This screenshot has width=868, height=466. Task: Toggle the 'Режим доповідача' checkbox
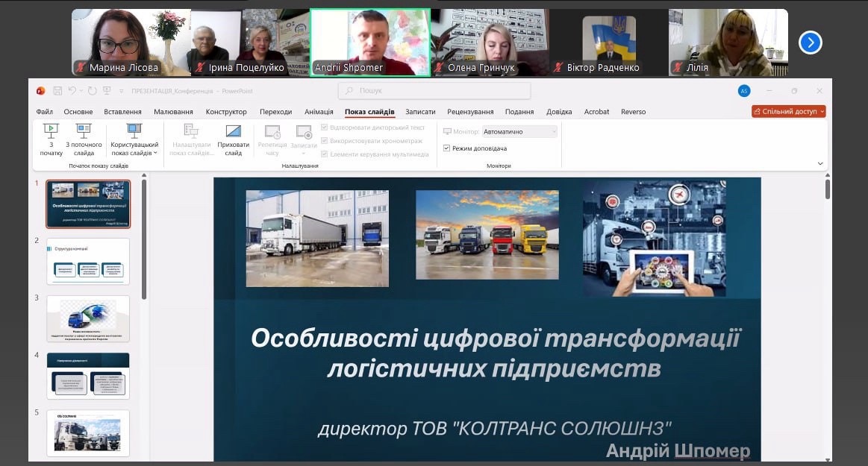click(x=447, y=148)
